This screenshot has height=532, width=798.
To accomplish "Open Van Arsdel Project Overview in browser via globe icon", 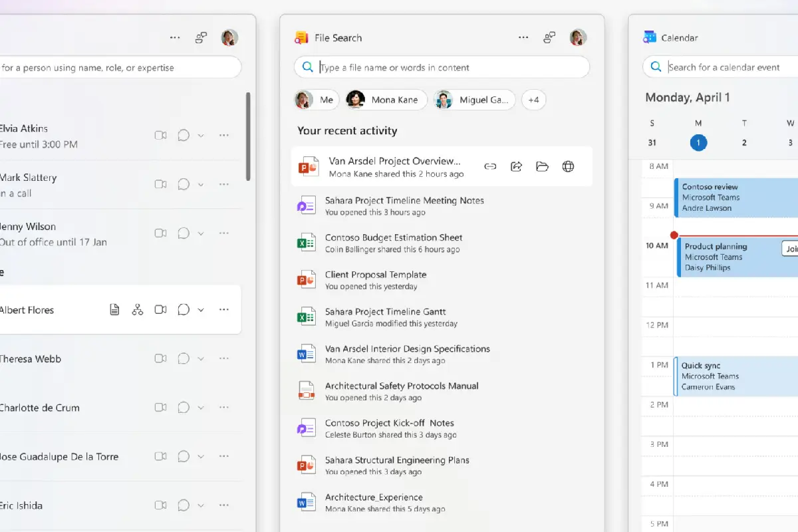I will tap(568, 166).
